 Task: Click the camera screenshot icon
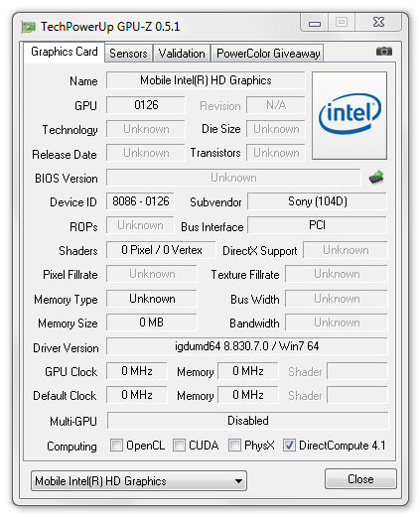coord(383,52)
